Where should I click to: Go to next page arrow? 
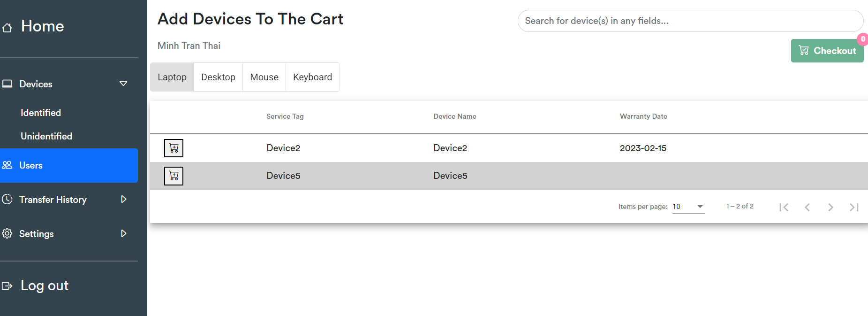pyautogui.click(x=830, y=207)
